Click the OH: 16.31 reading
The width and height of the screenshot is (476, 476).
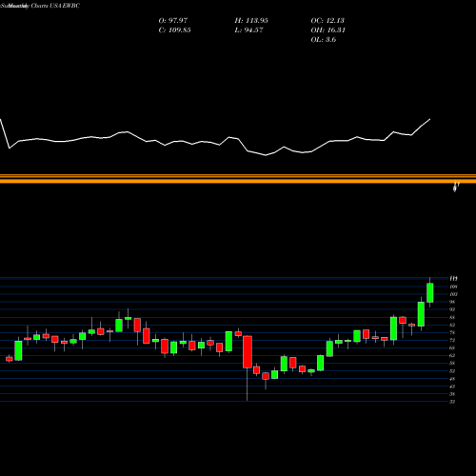tap(328, 30)
